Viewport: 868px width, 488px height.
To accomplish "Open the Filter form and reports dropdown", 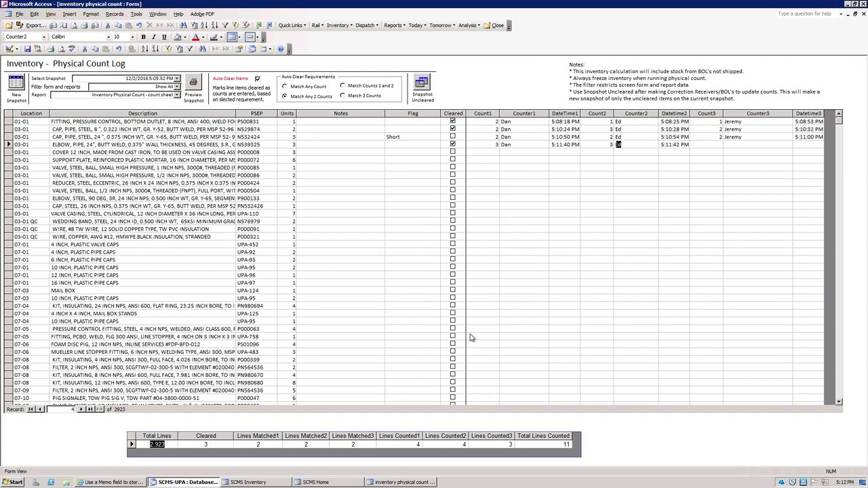I will click(177, 87).
